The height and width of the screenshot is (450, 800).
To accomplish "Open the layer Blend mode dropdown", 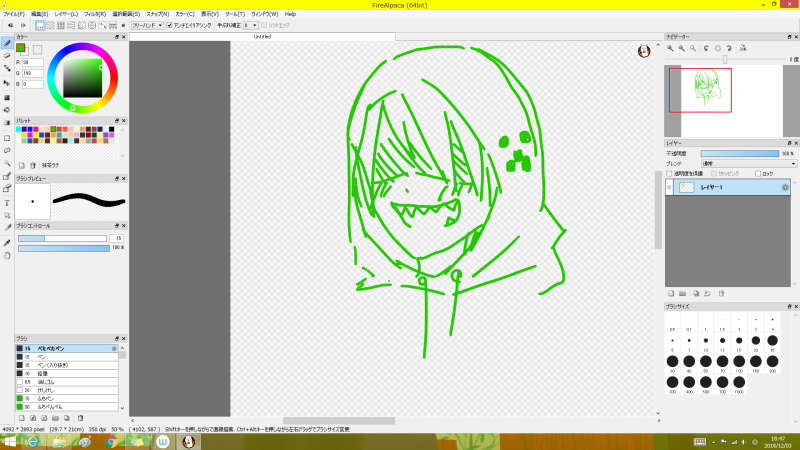I will [748, 164].
